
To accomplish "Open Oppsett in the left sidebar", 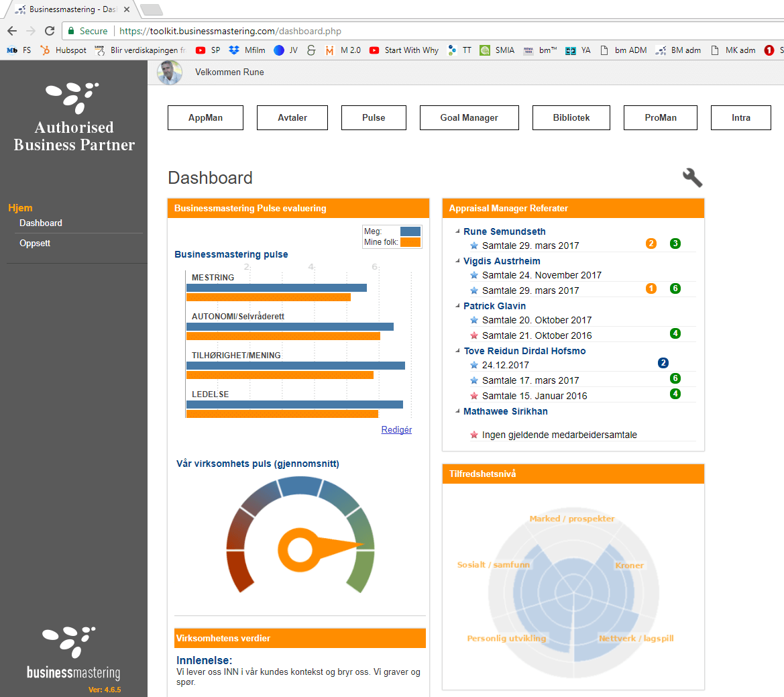I will (35, 243).
